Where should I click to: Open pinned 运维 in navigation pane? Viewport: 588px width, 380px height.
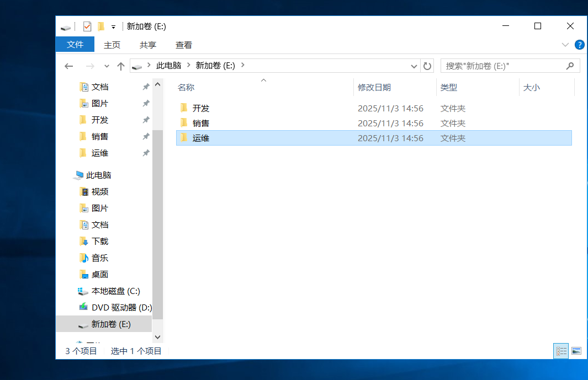tap(100, 153)
